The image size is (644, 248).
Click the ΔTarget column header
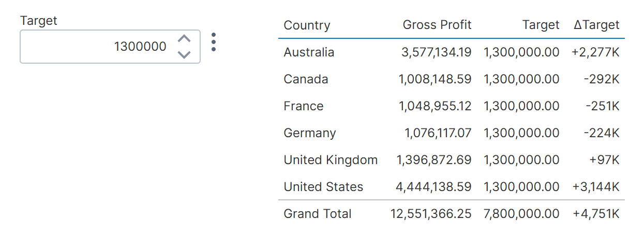(596, 25)
